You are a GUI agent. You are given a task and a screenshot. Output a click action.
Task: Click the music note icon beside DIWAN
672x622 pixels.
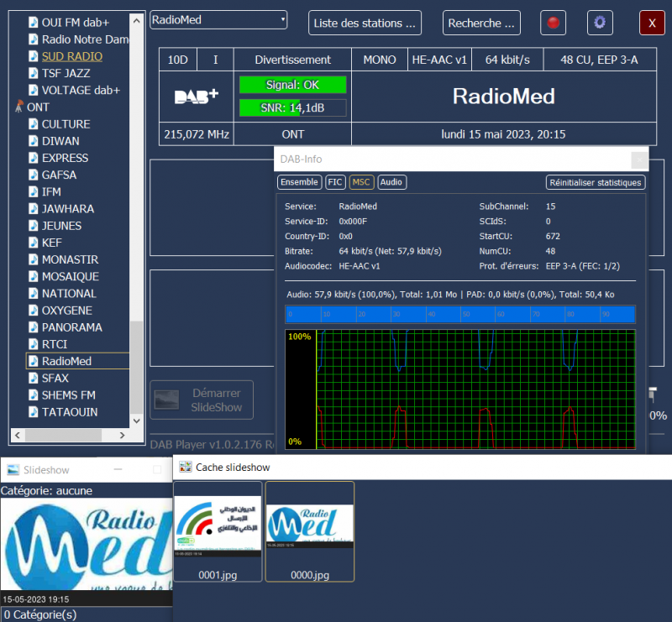coord(33,141)
